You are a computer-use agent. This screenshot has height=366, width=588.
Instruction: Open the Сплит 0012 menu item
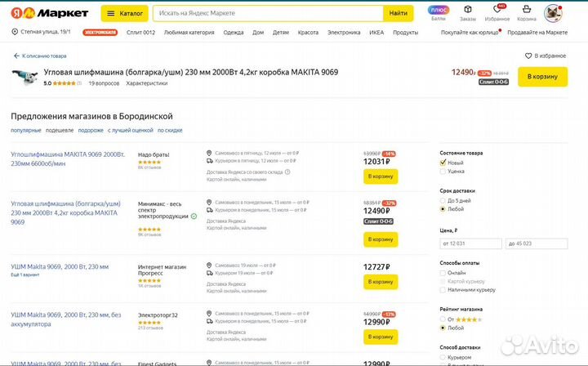coord(140,33)
